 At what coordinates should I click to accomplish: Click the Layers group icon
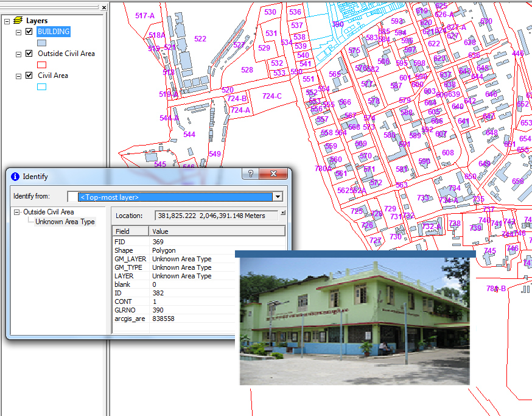18,20
